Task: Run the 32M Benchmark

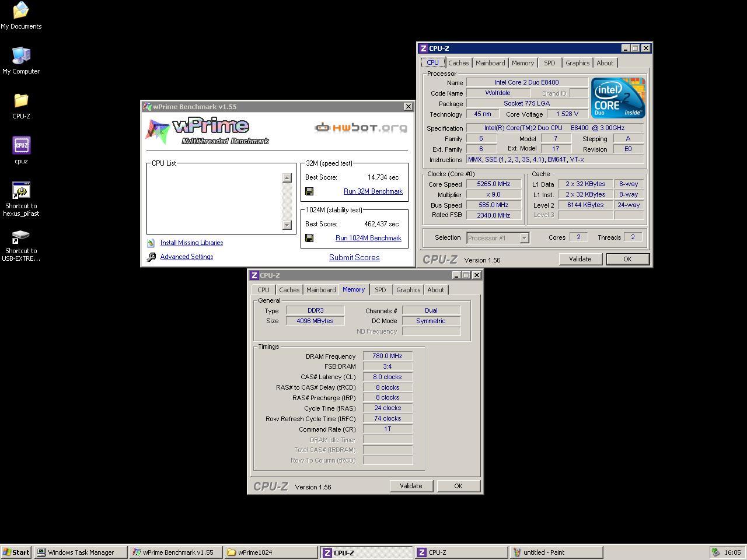Action: click(373, 191)
